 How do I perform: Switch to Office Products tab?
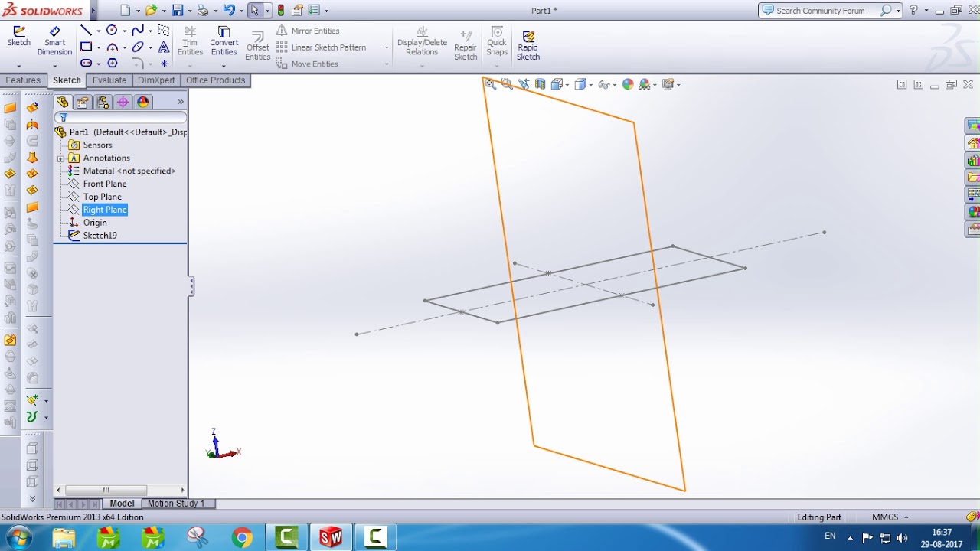[x=215, y=80]
